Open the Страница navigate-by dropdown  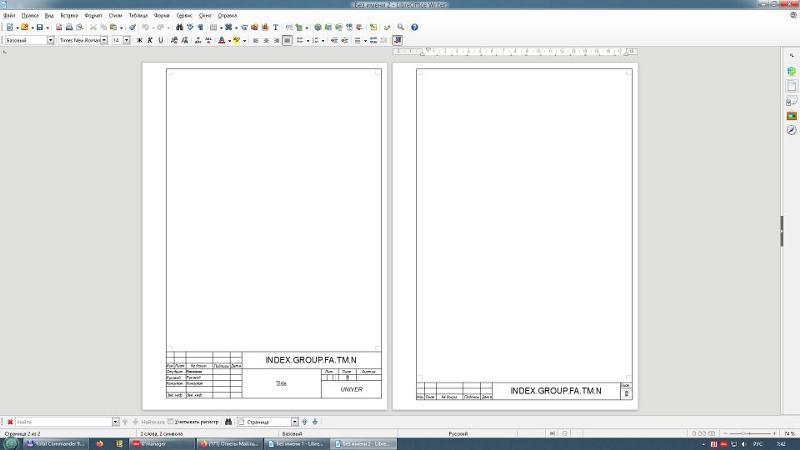tap(295, 422)
